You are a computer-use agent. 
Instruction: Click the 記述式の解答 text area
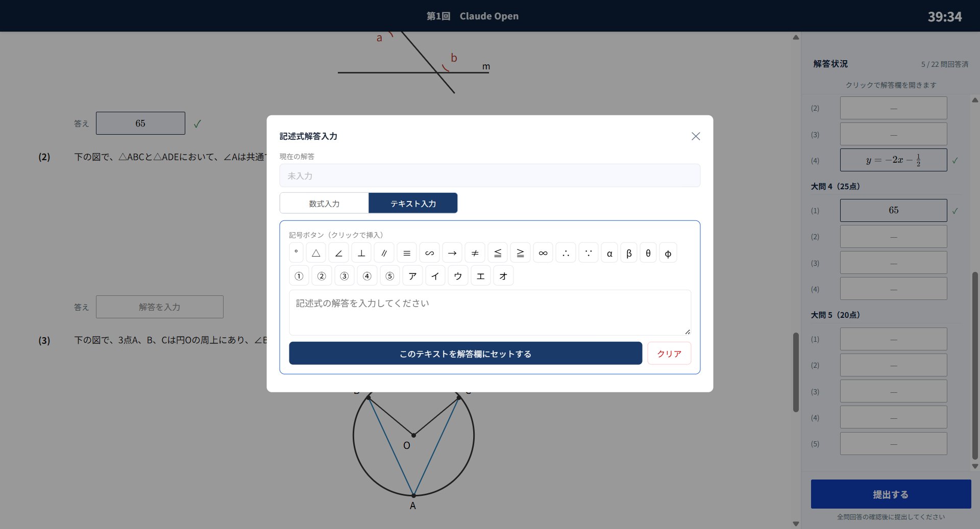(x=490, y=313)
